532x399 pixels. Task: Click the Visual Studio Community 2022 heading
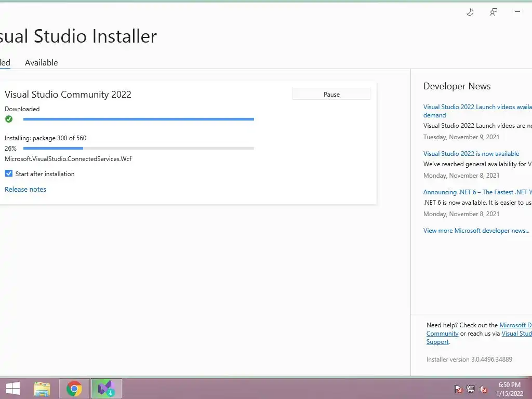click(68, 95)
